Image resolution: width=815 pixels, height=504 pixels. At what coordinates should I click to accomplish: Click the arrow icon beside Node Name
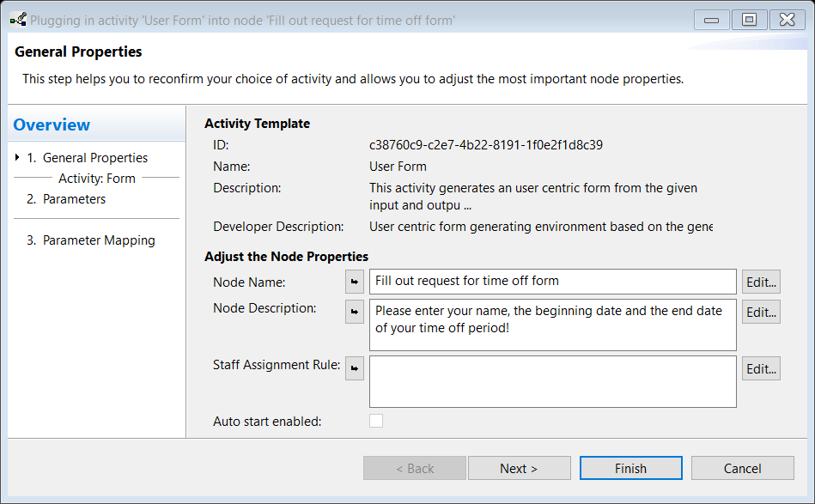pos(355,282)
